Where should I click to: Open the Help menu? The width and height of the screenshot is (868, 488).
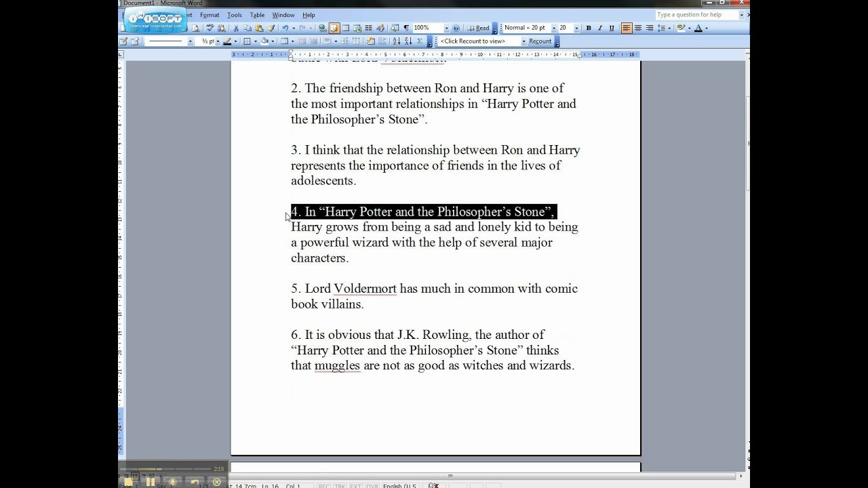[309, 15]
